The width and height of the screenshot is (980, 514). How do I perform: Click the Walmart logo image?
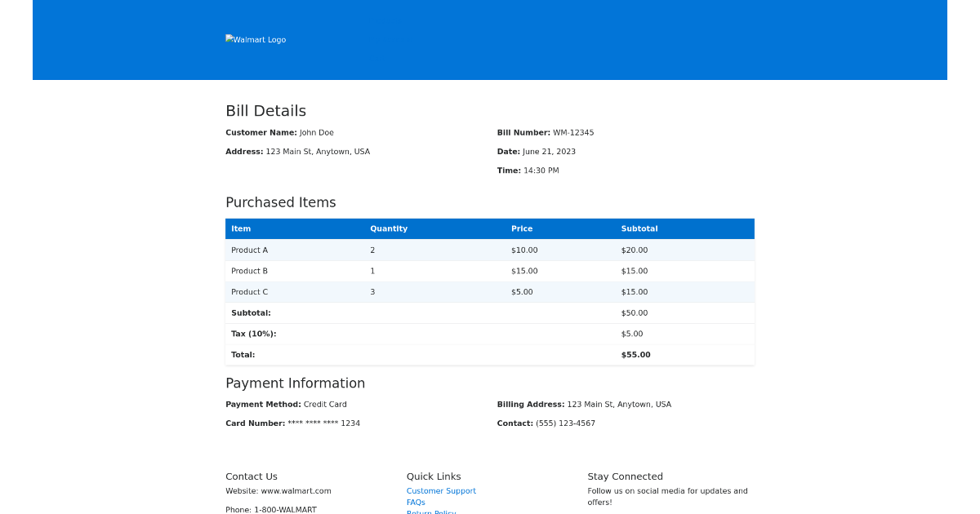(256, 39)
